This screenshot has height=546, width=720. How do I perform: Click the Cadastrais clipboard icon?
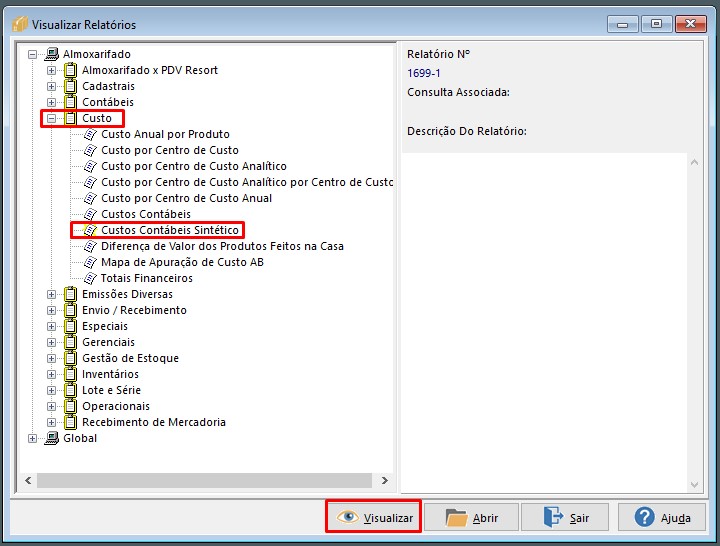70,86
